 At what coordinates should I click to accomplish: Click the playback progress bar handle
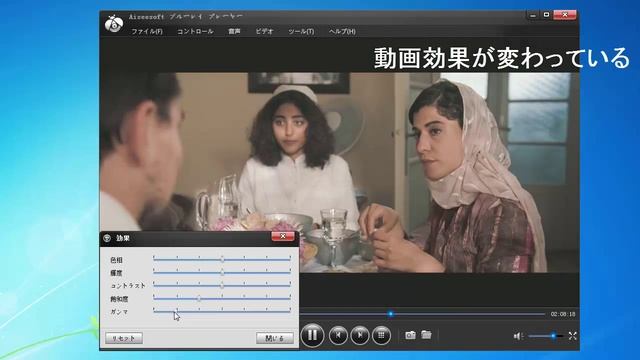(x=391, y=314)
